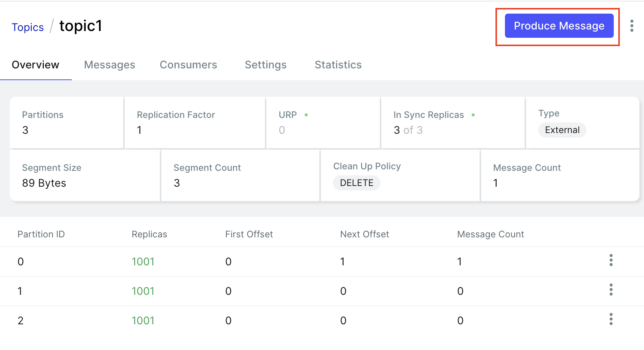Open the Settings tab

pos(266,65)
